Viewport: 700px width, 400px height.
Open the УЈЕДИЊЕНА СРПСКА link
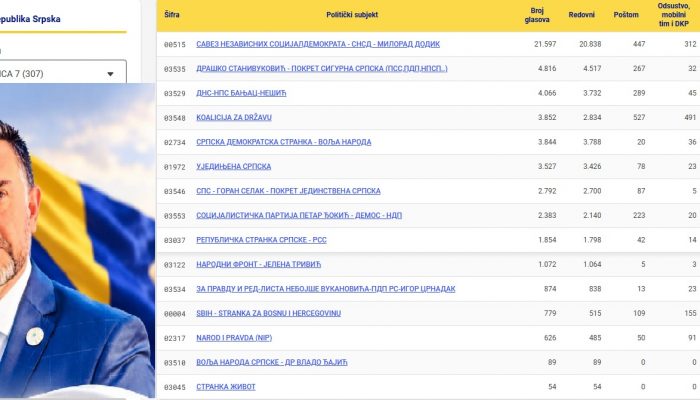[233, 167]
